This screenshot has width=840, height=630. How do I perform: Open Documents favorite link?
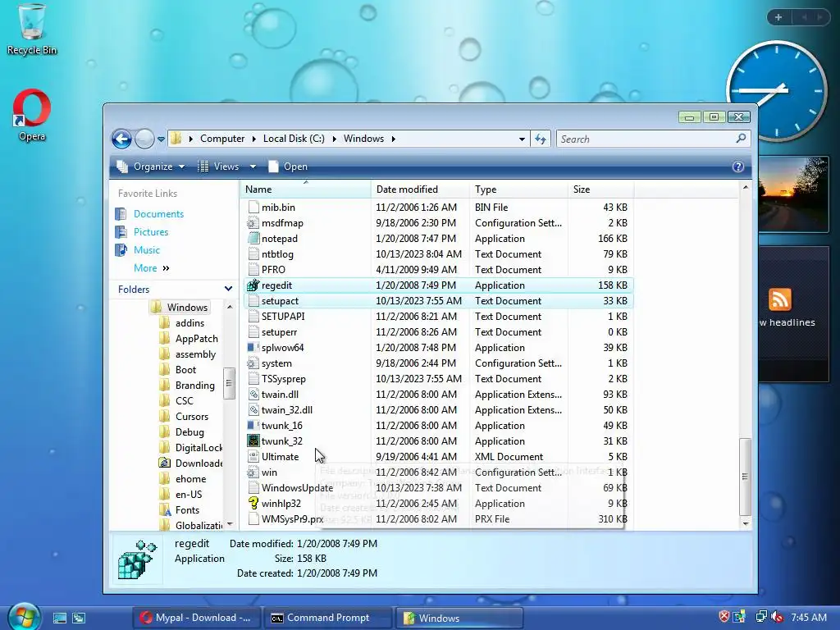click(x=158, y=214)
